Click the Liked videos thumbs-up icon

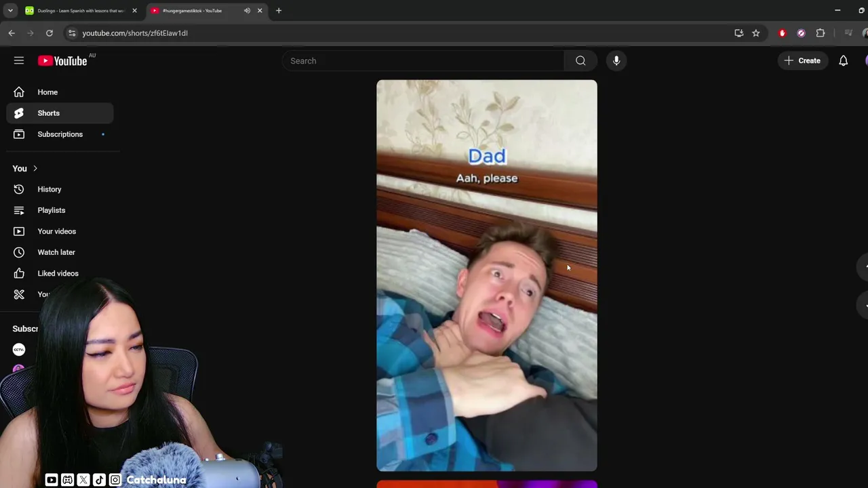[19, 273]
